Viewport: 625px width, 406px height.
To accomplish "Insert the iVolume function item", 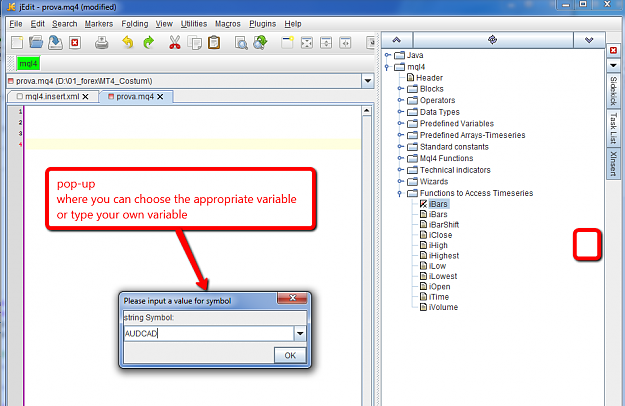I will click(x=439, y=307).
